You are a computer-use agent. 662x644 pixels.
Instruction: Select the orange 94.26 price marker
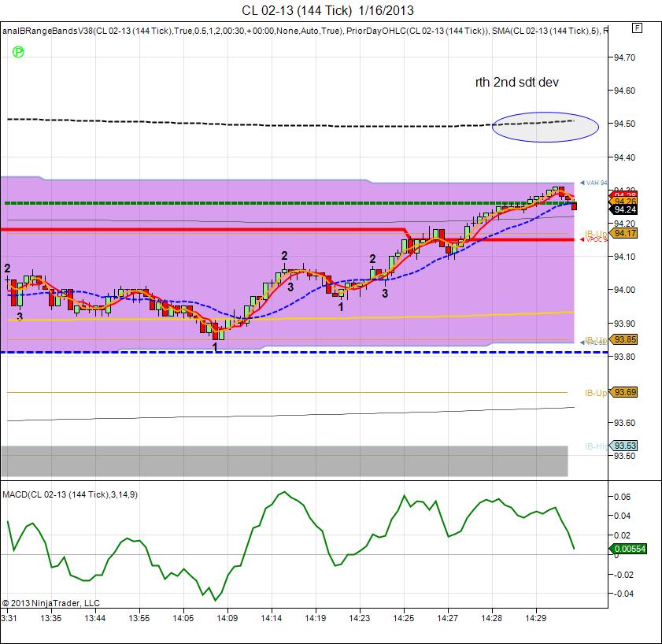(x=623, y=201)
